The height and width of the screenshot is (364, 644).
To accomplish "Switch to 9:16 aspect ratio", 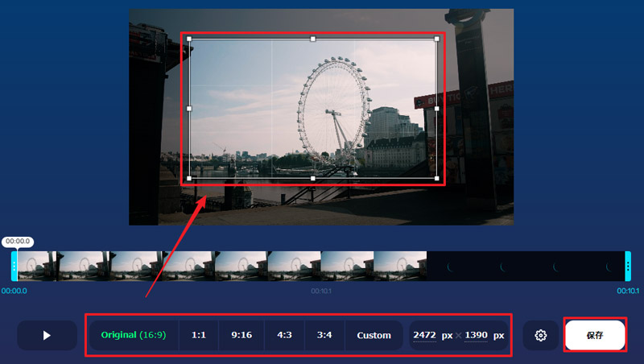I will [x=242, y=335].
